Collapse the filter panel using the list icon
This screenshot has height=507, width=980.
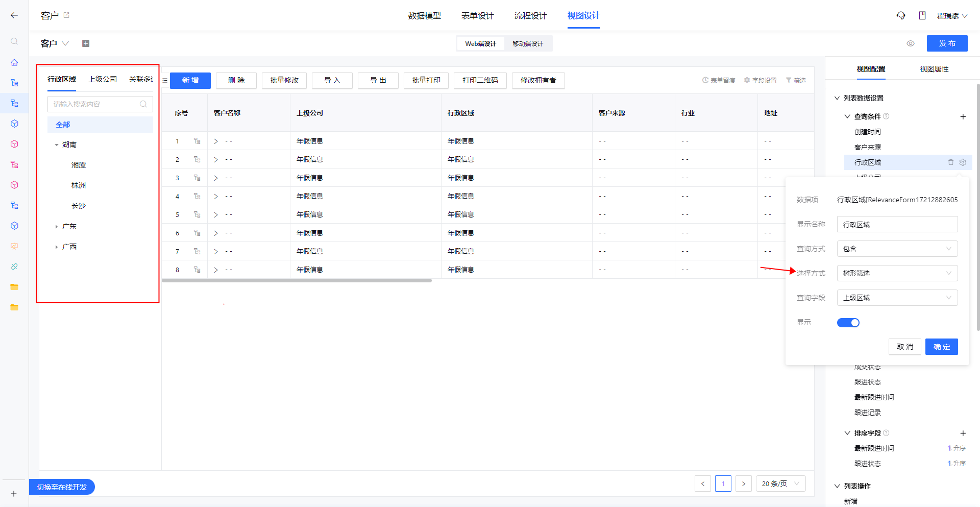[x=165, y=81]
